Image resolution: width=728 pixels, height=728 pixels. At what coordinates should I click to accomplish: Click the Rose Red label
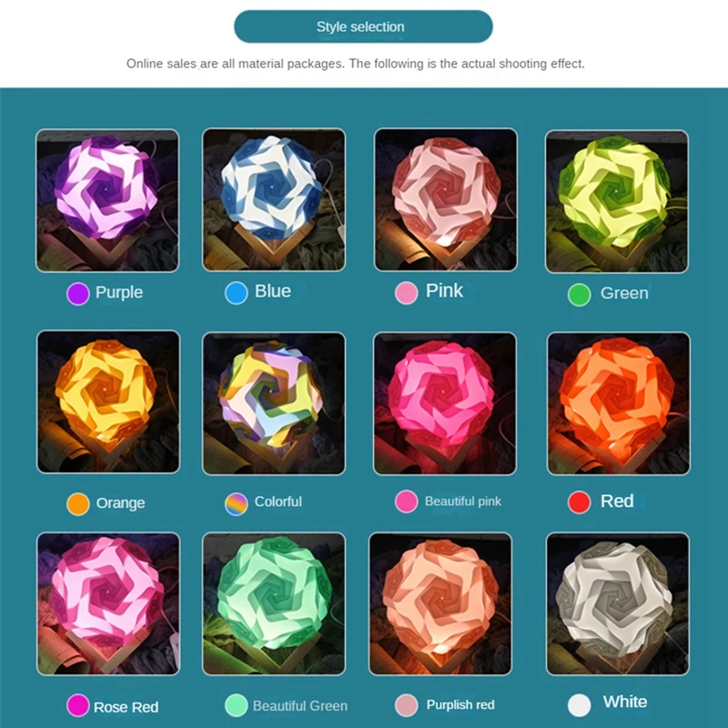pyautogui.click(x=126, y=707)
